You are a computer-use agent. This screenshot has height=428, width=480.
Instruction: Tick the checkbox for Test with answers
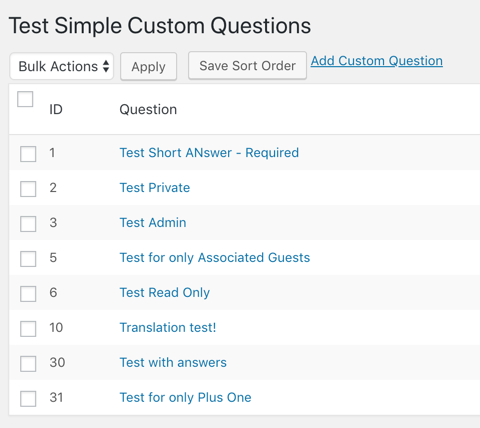[x=28, y=364]
